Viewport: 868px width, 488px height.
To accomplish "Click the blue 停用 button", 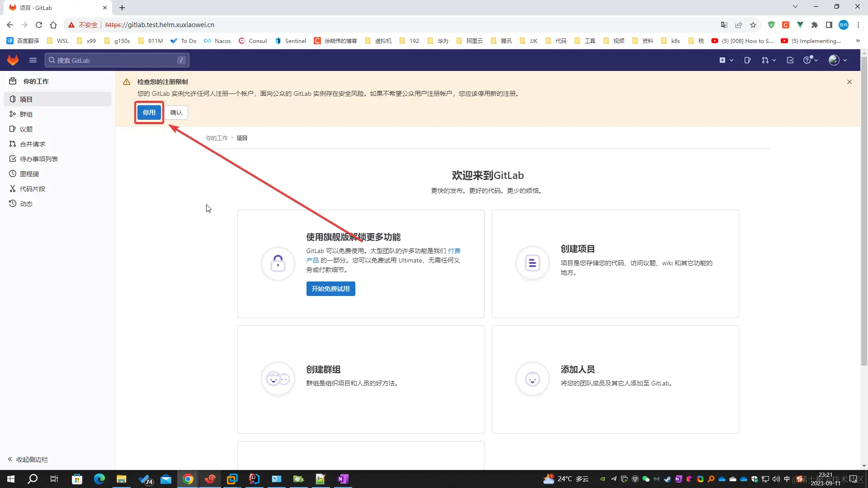I will click(x=149, y=113).
